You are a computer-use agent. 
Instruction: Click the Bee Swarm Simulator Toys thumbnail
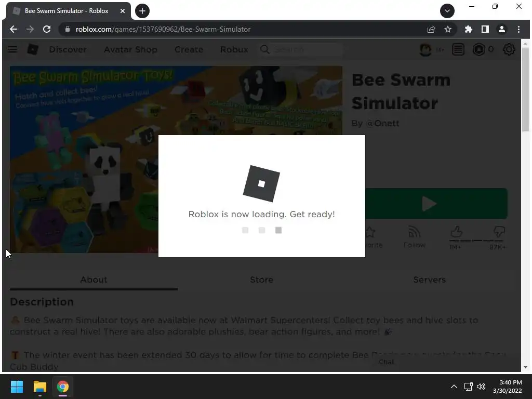point(85,159)
